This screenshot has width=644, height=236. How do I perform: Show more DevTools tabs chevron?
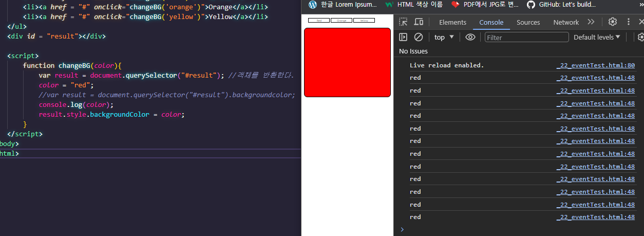pyautogui.click(x=591, y=22)
